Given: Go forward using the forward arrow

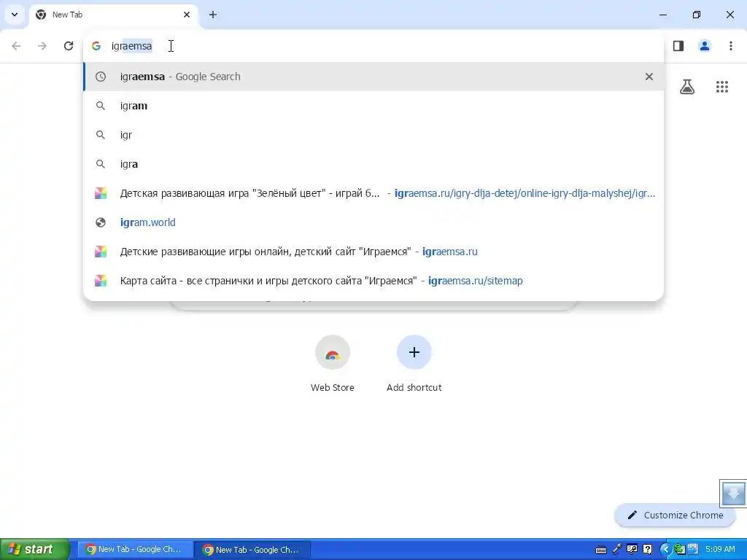Looking at the screenshot, I should click(x=42, y=46).
